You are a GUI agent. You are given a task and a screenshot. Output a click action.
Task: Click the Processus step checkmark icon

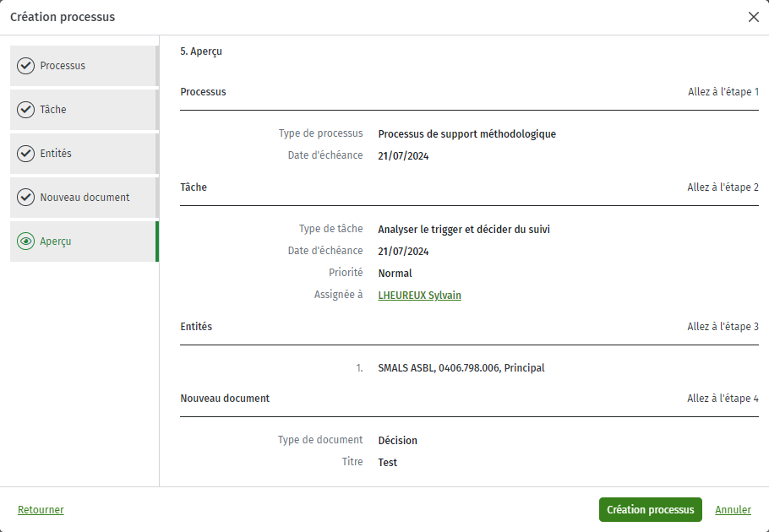(25, 66)
